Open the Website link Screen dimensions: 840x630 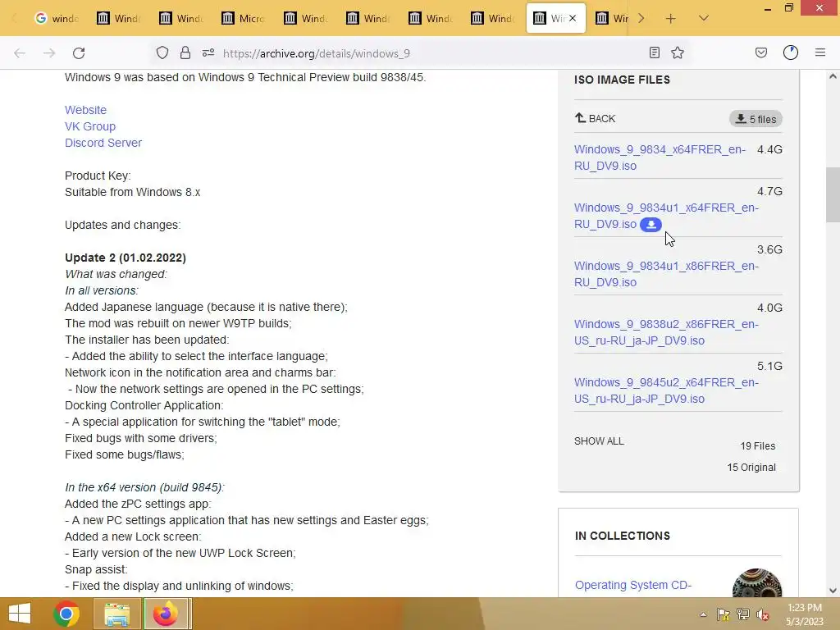point(85,110)
